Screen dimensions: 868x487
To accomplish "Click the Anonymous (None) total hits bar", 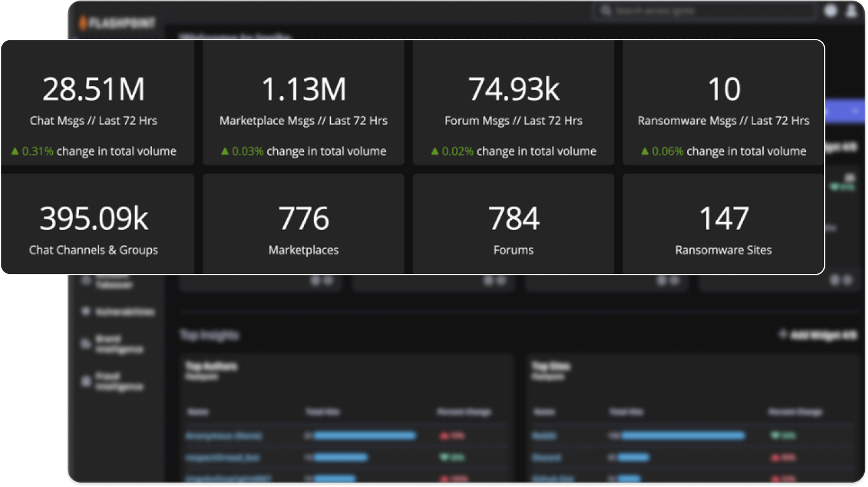I will coord(365,435).
